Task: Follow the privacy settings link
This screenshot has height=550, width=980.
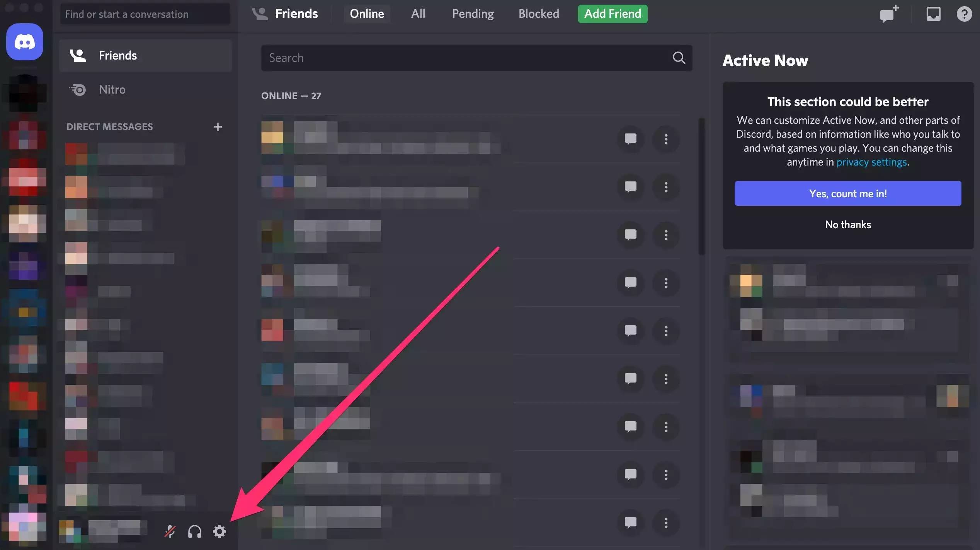Action: tap(871, 162)
